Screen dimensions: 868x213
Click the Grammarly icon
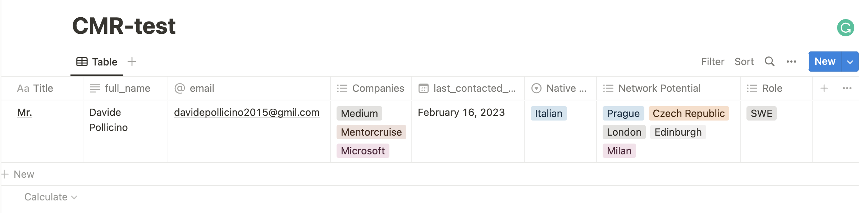pyautogui.click(x=845, y=28)
